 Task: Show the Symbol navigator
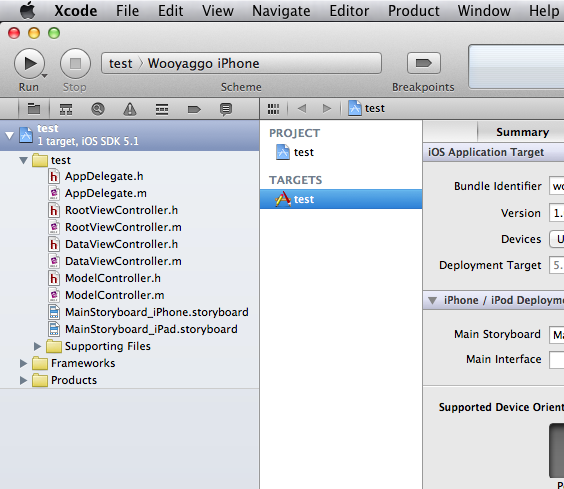click(x=66, y=109)
